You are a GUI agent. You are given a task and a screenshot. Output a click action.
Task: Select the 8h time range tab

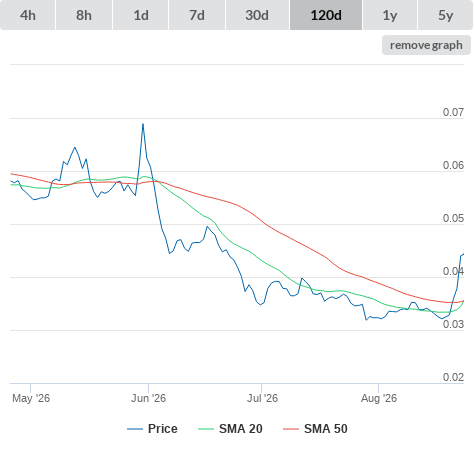pos(84,15)
